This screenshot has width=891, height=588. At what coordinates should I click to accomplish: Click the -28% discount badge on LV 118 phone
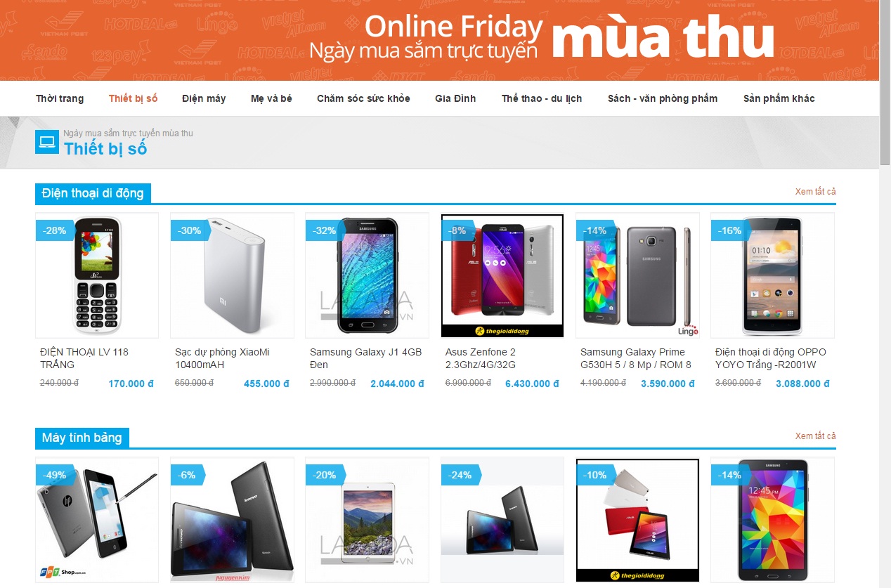pos(54,230)
